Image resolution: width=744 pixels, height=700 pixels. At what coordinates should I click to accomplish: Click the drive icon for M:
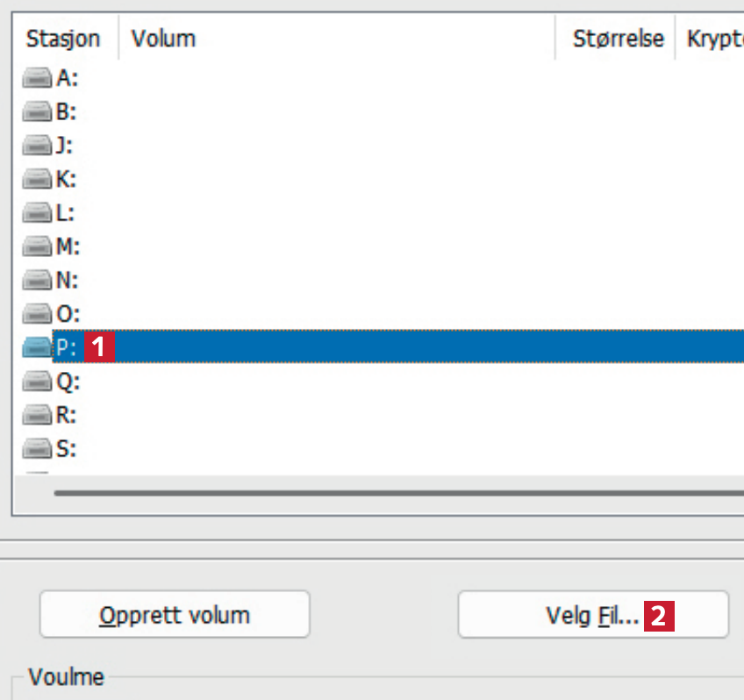tap(38, 247)
